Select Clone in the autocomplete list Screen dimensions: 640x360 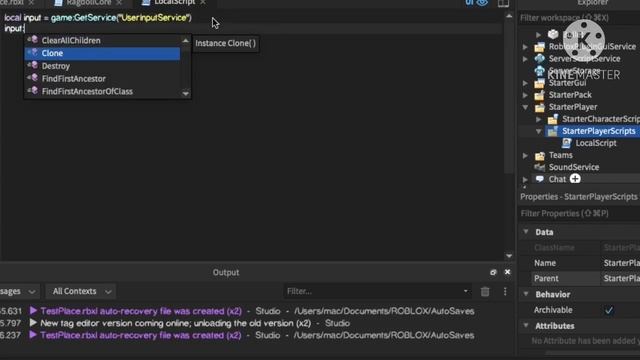coord(102,53)
